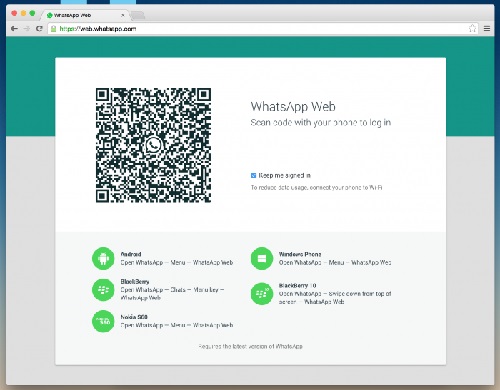Click the QR code image

153,145
